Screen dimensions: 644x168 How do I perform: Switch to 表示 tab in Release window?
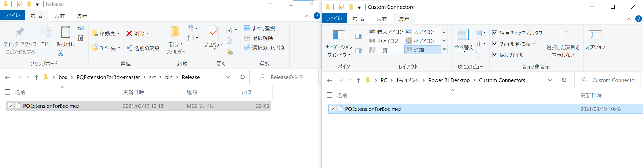click(82, 16)
